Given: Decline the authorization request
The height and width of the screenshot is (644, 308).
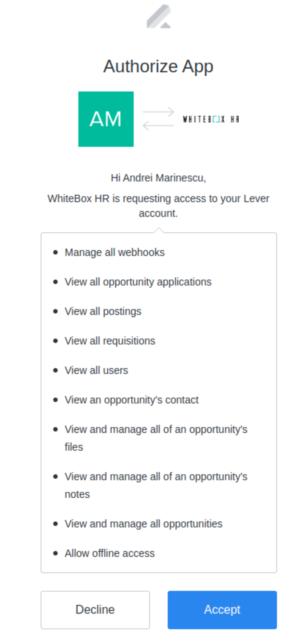Looking at the screenshot, I should pos(95,610).
